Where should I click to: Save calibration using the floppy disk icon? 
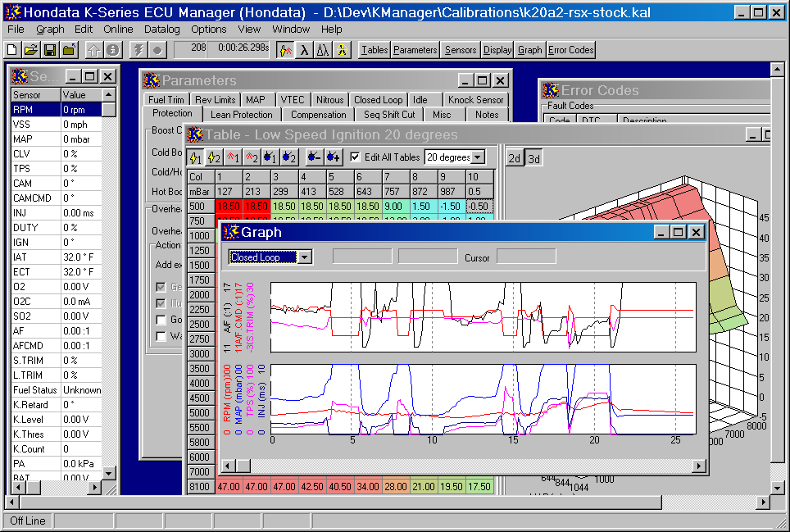point(50,50)
